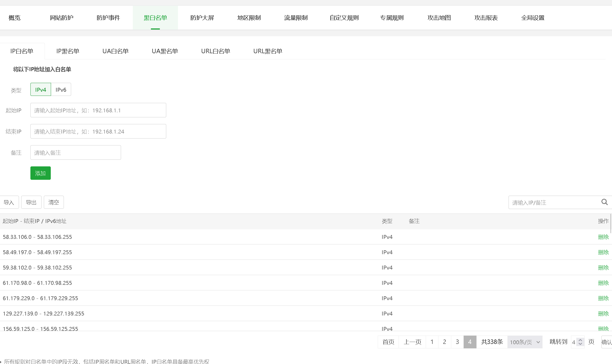Viewport: 612px width, 364px height.
Task: Switch to the IP黑名单 sub-tab
Action: point(68,51)
